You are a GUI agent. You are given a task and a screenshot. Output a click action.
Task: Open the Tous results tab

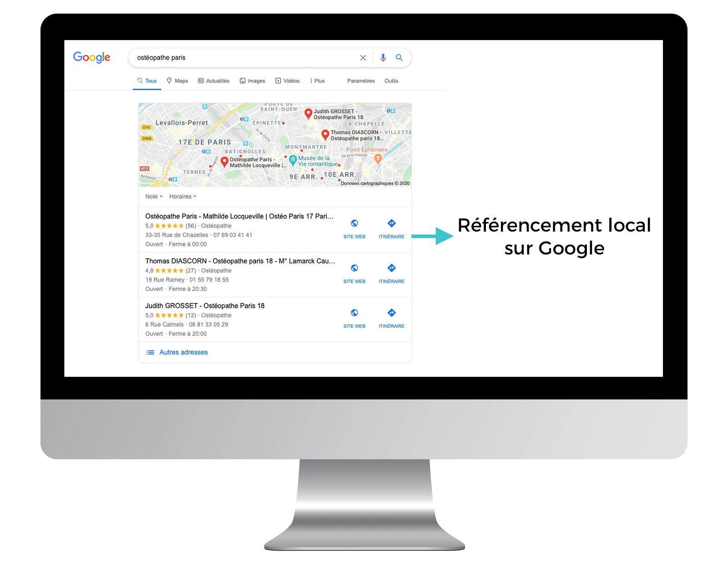click(x=147, y=81)
